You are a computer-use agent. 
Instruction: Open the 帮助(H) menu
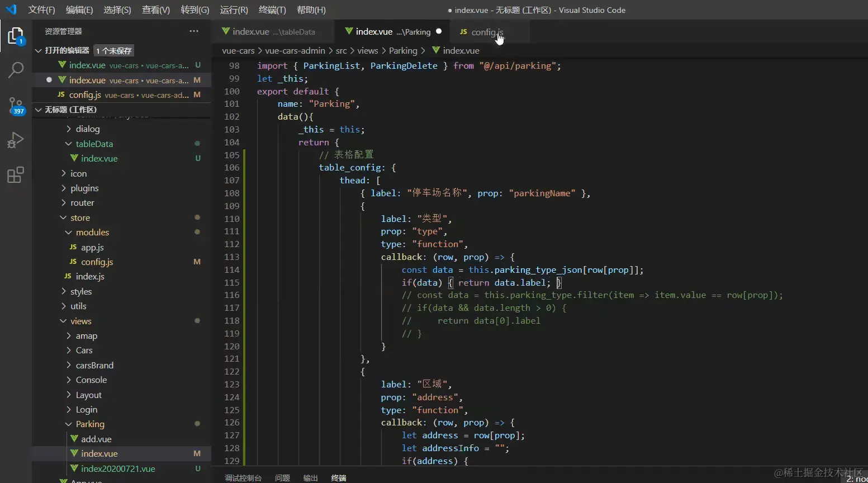(311, 10)
